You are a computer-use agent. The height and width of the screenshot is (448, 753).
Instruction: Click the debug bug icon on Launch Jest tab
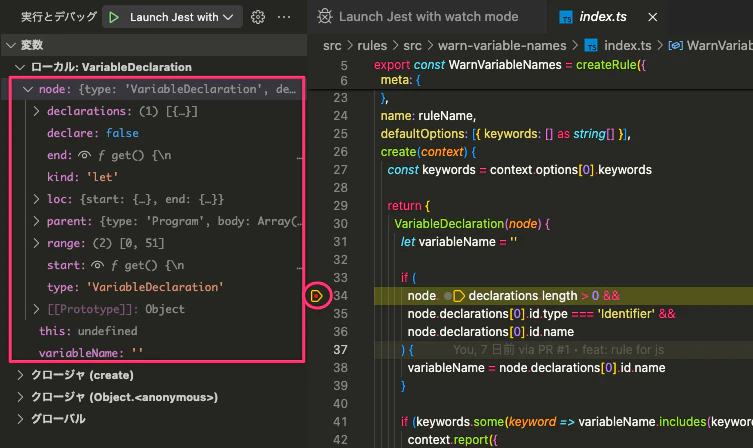click(x=325, y=17)
